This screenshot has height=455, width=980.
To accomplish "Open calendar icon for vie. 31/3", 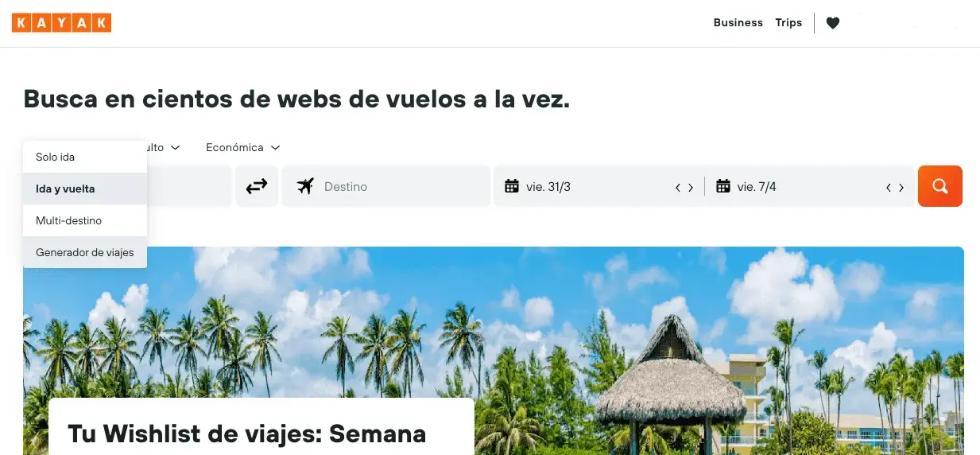I will point(512,186).
